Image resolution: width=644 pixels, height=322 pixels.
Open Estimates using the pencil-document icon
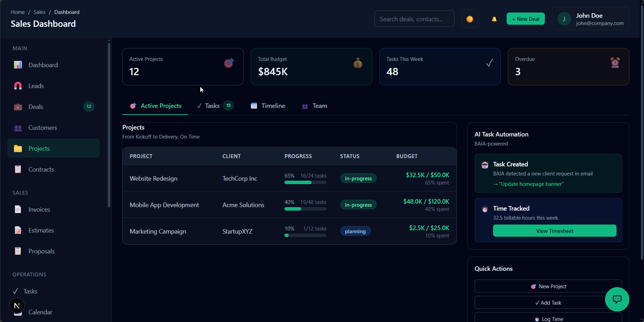(x=18, y=230)
